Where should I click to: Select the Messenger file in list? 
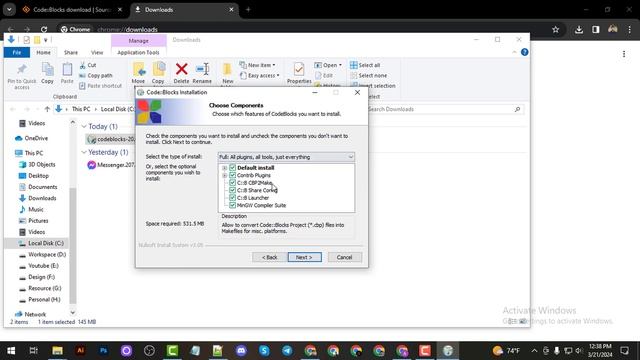(111, 165)
